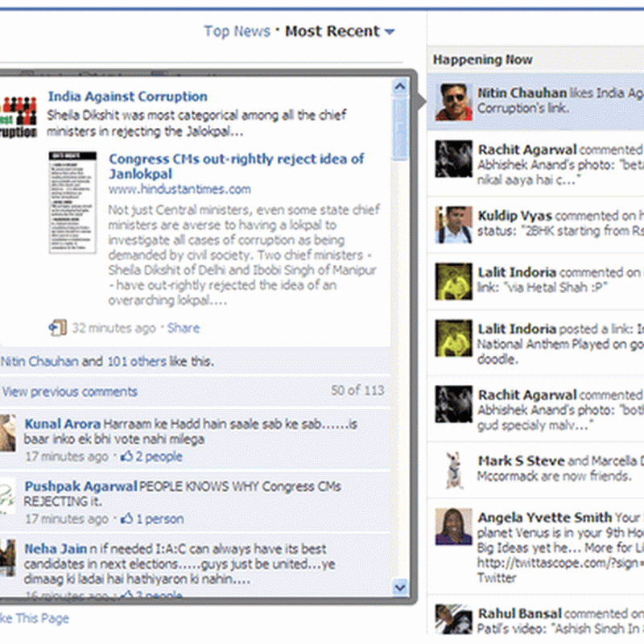Click '17 minutes ago' under Kunal Arora comment
This screenshot has width=644, height=644.
tap(67, 456)
